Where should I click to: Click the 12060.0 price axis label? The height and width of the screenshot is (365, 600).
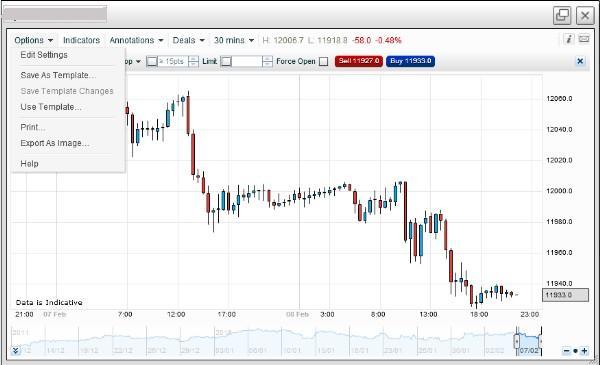point(559,99)
